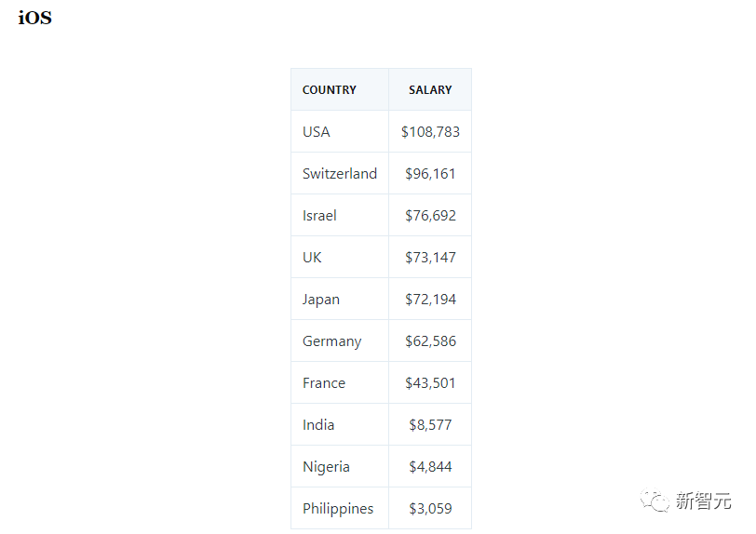Select the India country cell
Image resolution: width=756 pixels, height=534 pixels.
(318, 425)
